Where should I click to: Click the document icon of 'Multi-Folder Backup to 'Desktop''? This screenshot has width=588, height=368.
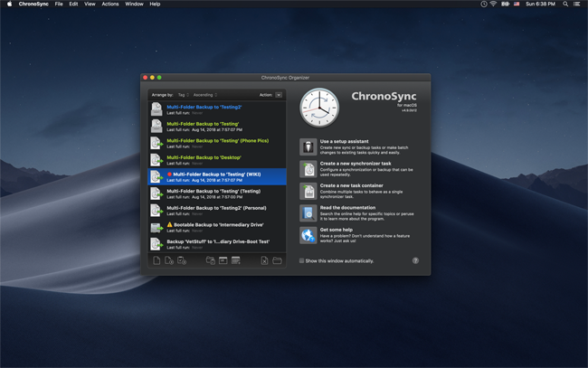[x=156, y=160]
